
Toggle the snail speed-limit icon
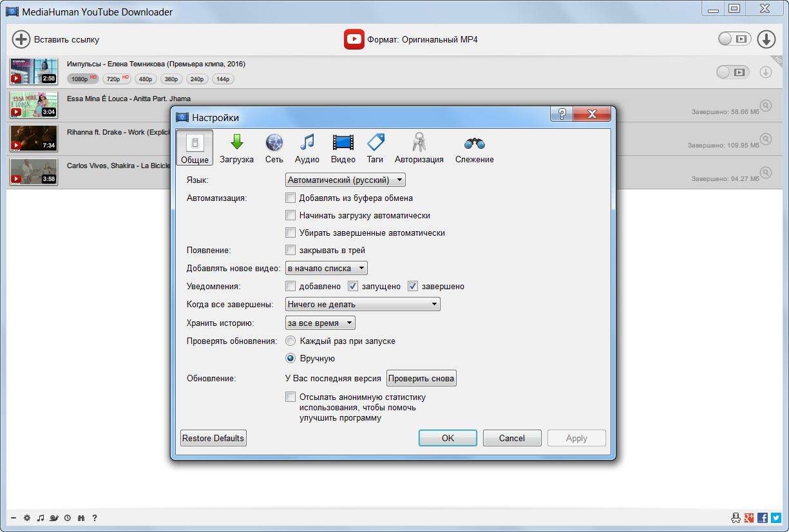54,518
